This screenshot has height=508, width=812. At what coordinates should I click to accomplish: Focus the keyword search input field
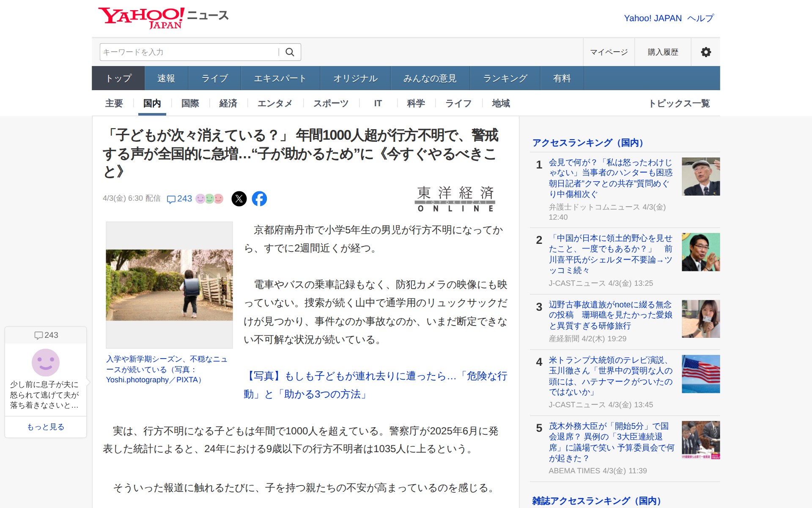[188, 52]
